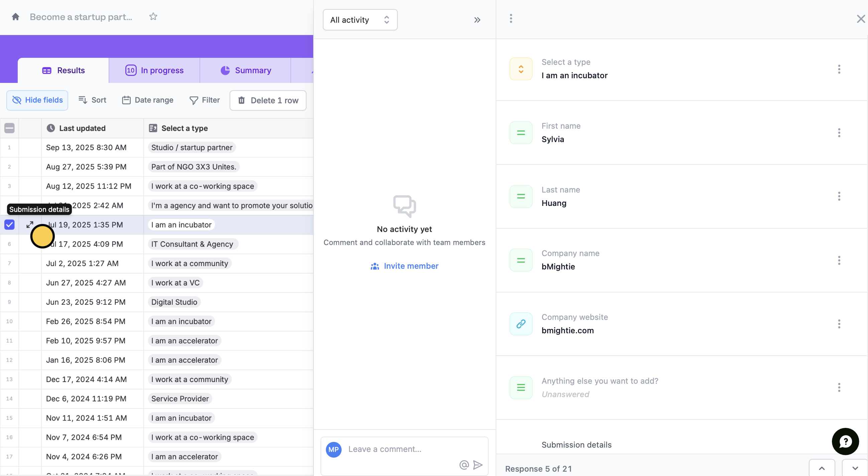Open the Summary tab
Image resolution: width=868 pixels, height=476 pixels.
click(x=246, y=71)
